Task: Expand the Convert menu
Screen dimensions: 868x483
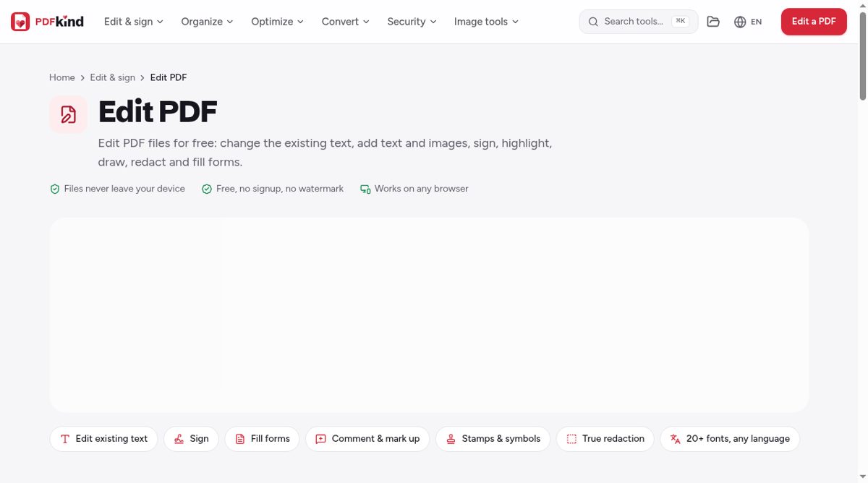Action: click(345, 22)
